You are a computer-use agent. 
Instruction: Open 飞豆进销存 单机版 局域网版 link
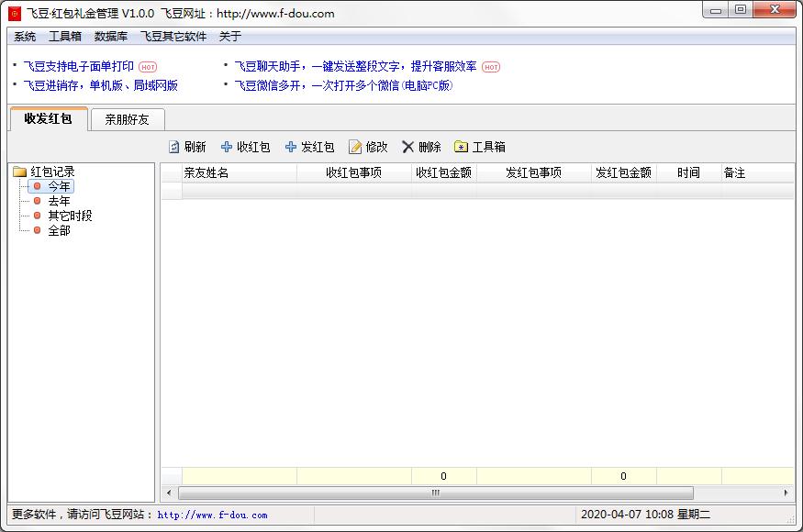(100, 85)
